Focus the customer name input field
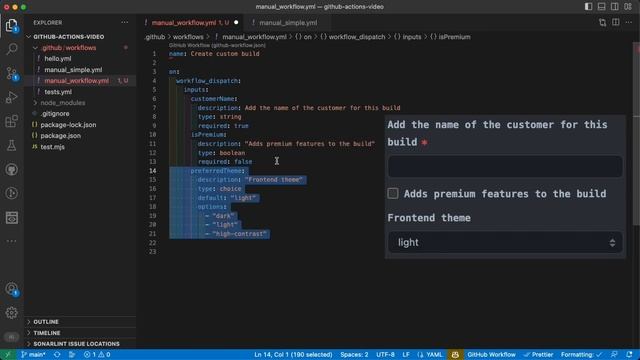The width and height of the screenshot is (640, 360). tap(505, 166)
